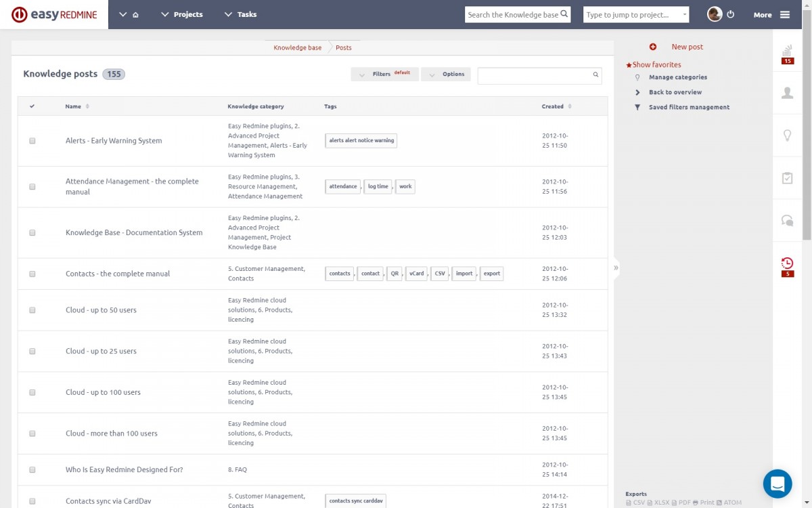Open the More menu label

(x=763, y=15)
